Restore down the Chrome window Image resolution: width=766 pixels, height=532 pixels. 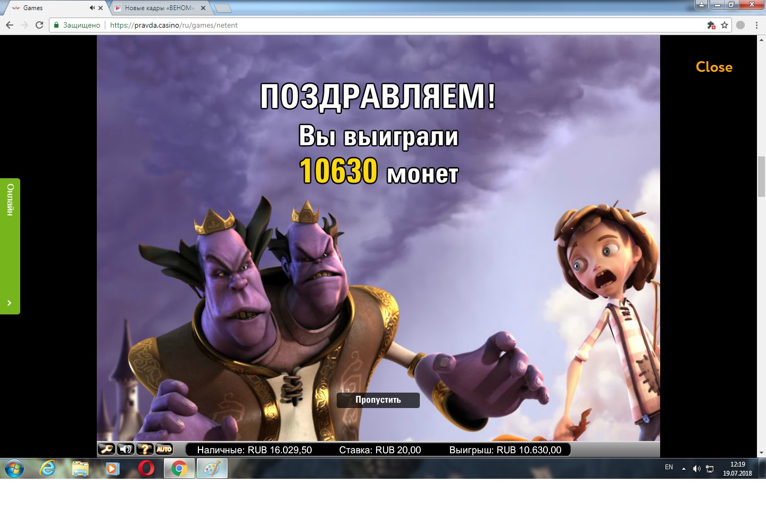731,5
